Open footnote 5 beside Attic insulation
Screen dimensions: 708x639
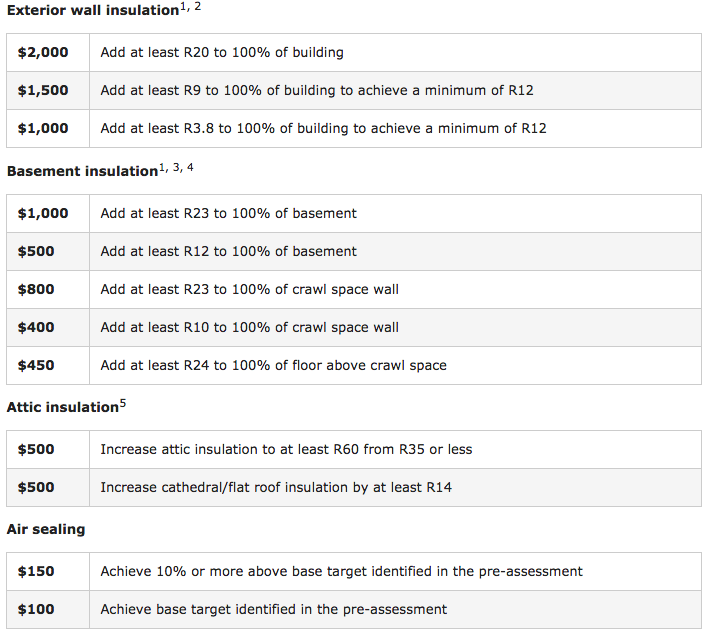click(123, 403)
